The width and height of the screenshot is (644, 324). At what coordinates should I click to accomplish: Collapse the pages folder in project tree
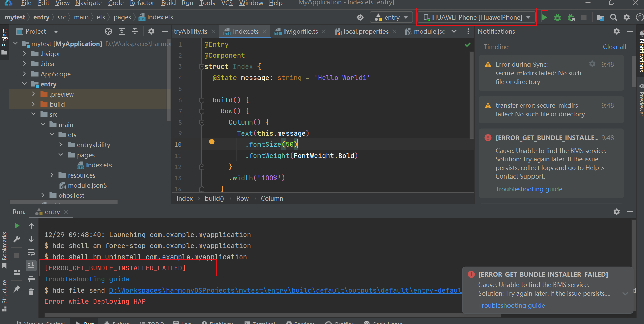(x=61, y=155)
